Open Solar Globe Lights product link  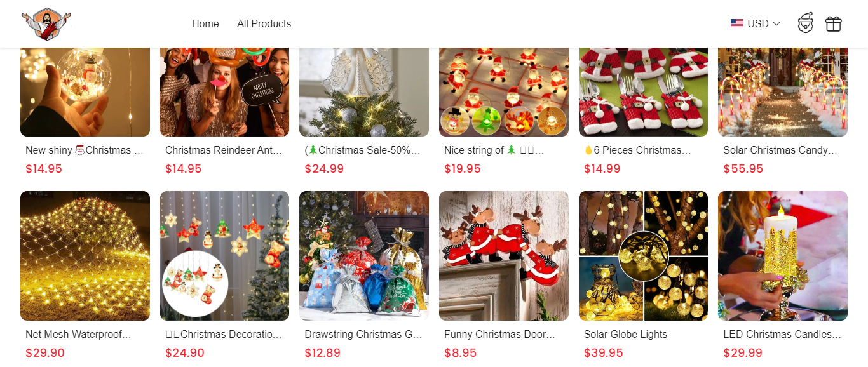[625, 334]
